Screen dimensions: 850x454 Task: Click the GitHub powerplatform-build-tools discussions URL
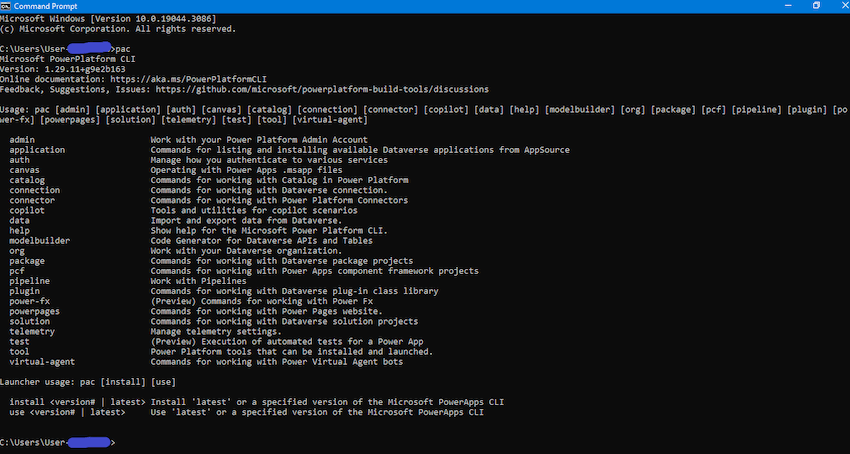click(322, 89)
